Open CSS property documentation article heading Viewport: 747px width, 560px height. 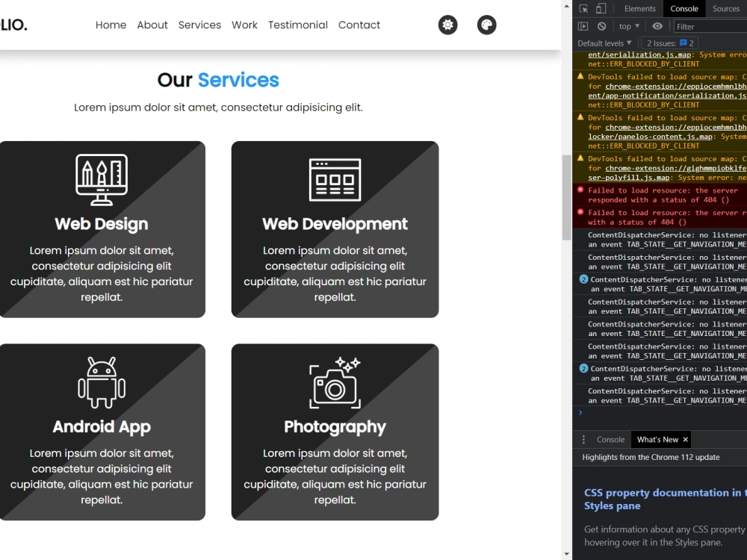click(665, 499)
